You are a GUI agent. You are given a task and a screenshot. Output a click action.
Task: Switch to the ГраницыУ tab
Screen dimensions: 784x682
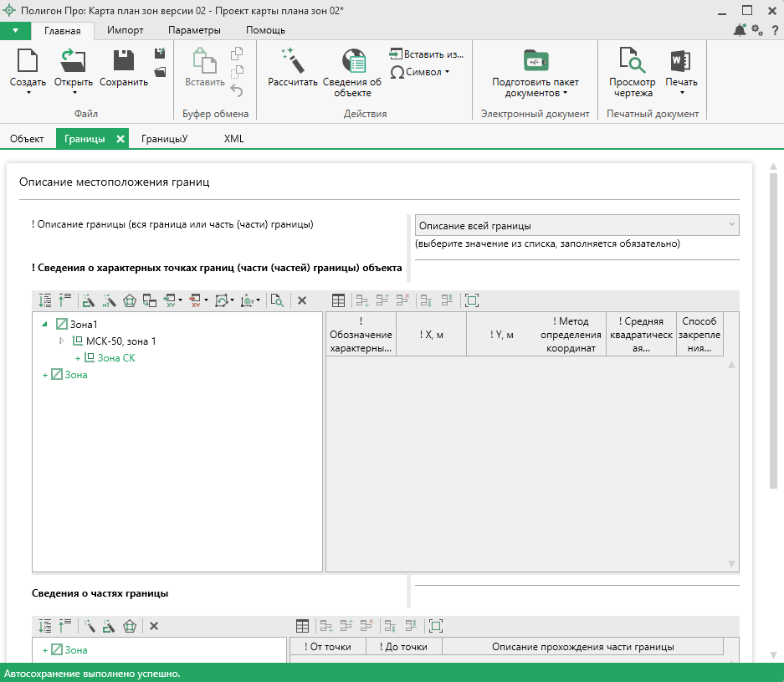[x=164, y=139]
